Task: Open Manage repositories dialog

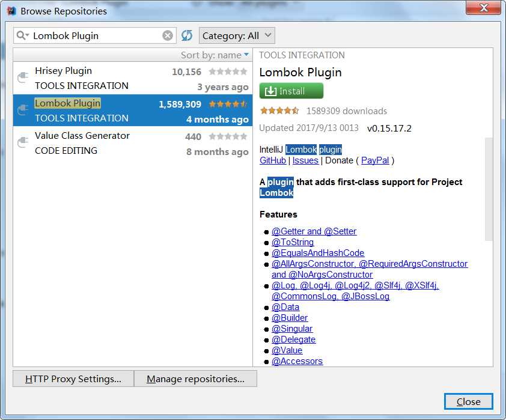Action: (x=195, y=379)
